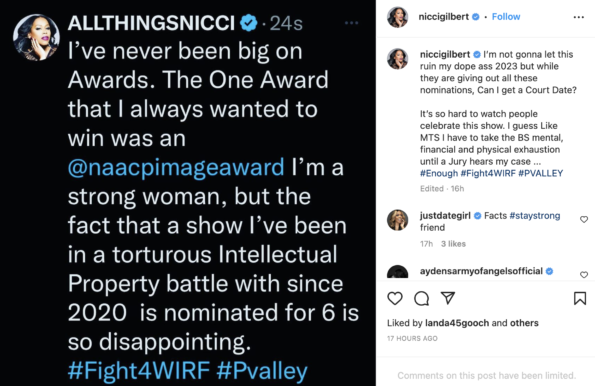This screenshot has width=595, height=386.
Task: Open comments with the speech bubble icon
Action: 422,298
